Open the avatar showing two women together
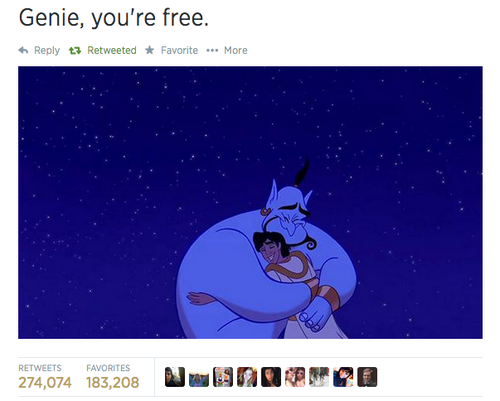500x401 pixels. (295, 377)
